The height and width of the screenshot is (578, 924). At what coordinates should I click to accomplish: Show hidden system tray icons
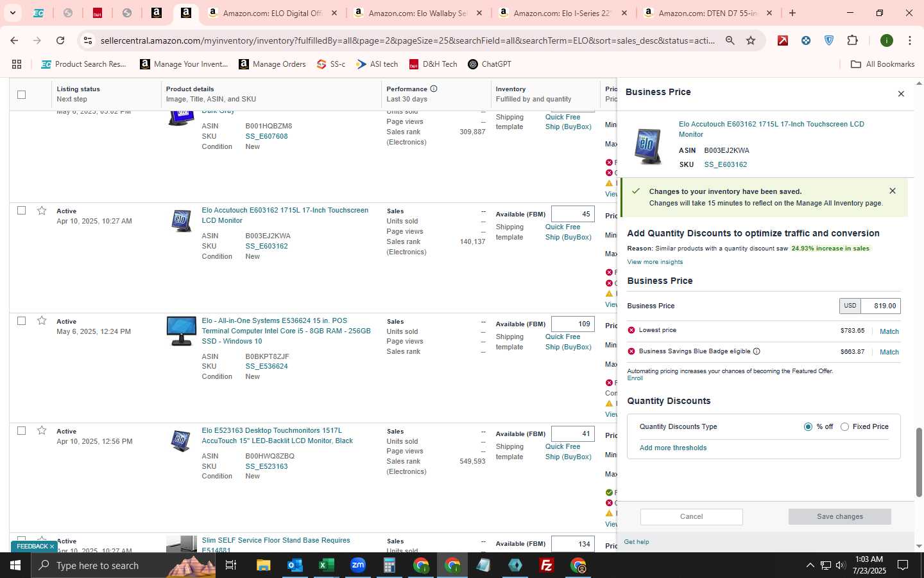[x=810, y=565]
